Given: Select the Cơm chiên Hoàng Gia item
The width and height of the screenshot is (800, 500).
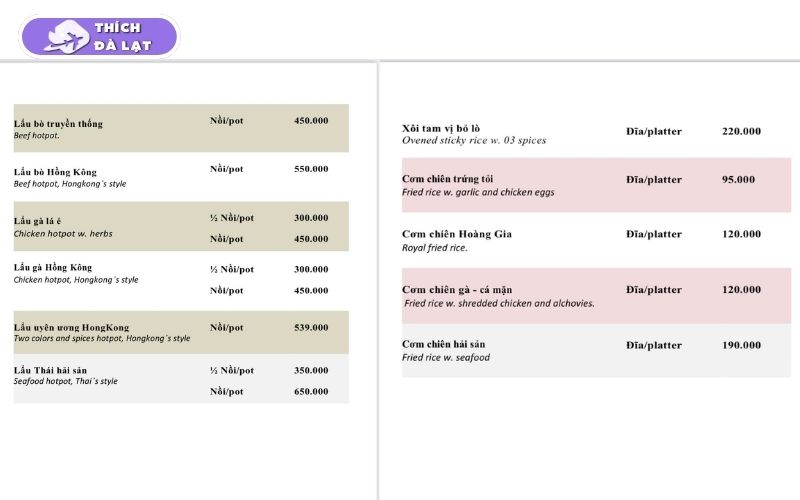Looking at the screenshot, I should click(457, 234).
